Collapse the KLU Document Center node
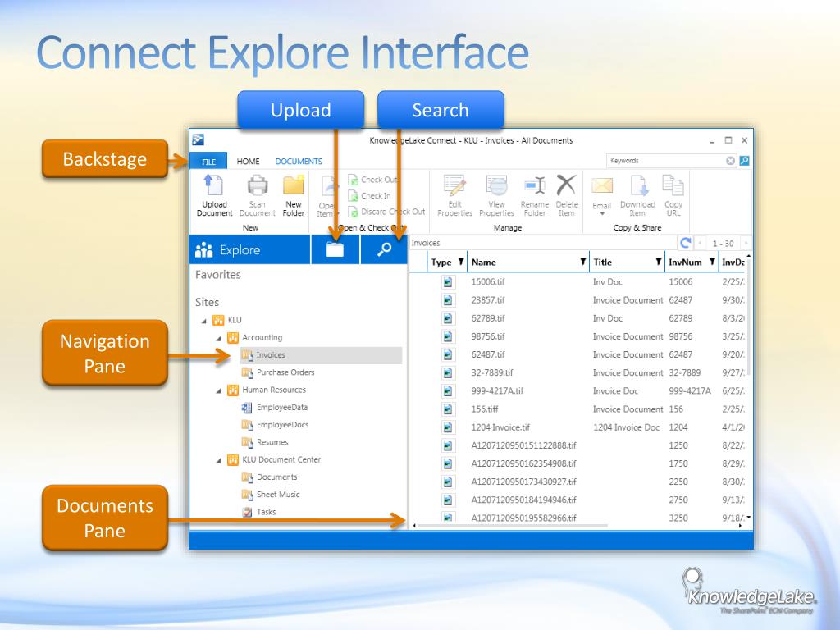840x630 pixels. click(x=218, y=461)
